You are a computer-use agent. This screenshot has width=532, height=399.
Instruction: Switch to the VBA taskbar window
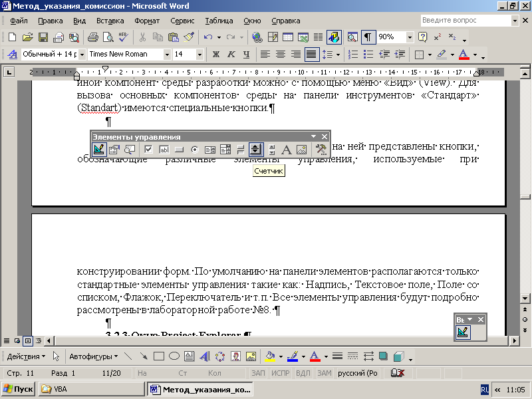(92, 389)
